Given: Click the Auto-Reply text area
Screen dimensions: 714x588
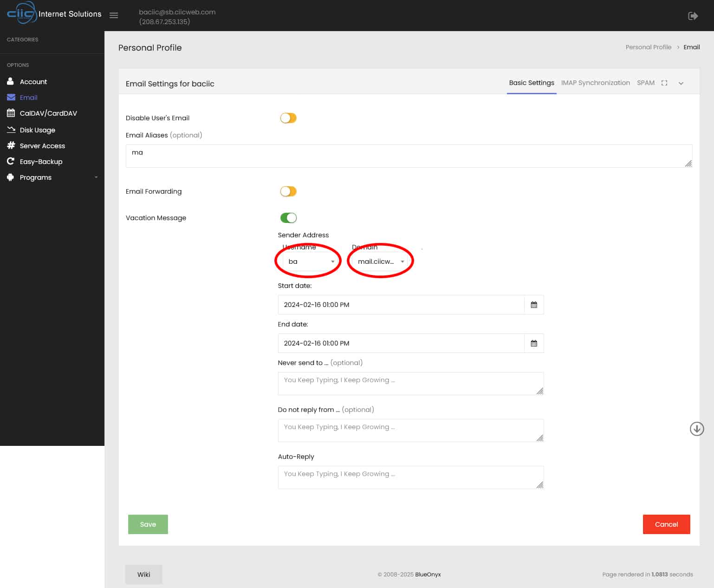Looking at the screenshot, I should (411, 477).
